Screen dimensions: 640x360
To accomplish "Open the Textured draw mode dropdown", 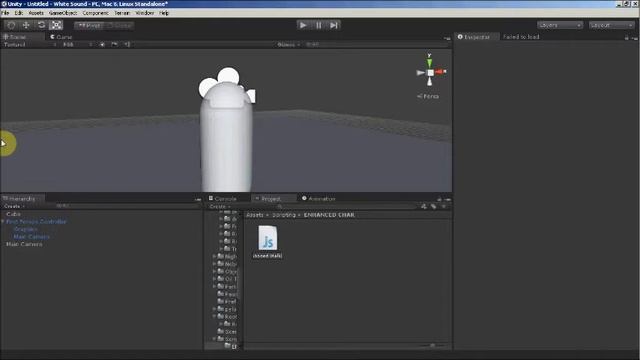I will 29,44.
